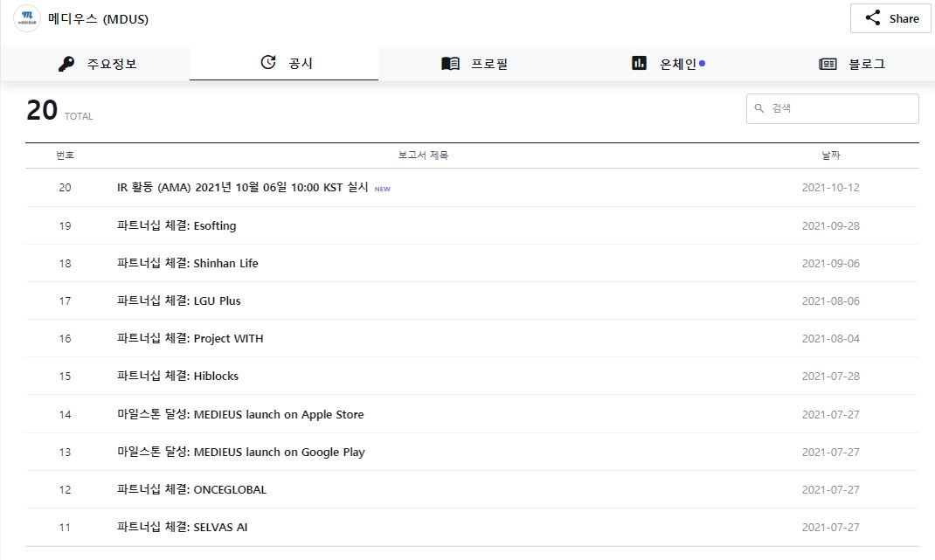
Task: Click the clock icon beside 공시
Action: (x=268, y=62)
